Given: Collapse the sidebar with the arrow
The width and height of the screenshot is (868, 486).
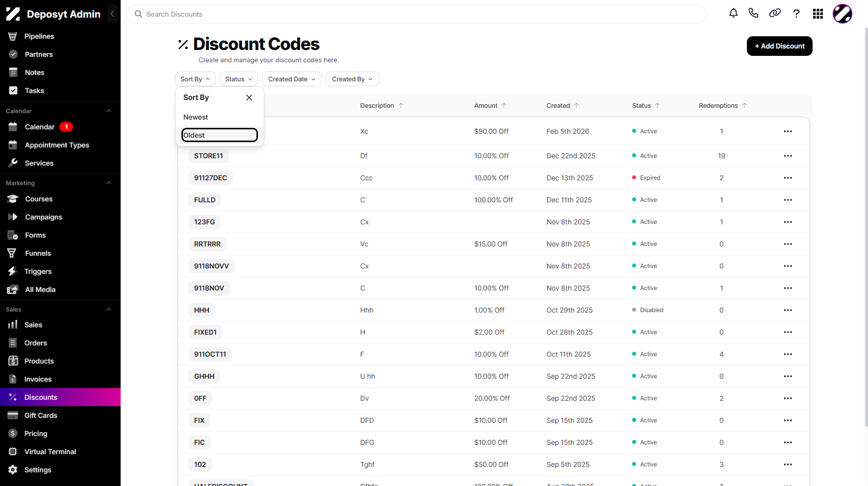Looking at the screenshot, I should click(x=112, y=14).
